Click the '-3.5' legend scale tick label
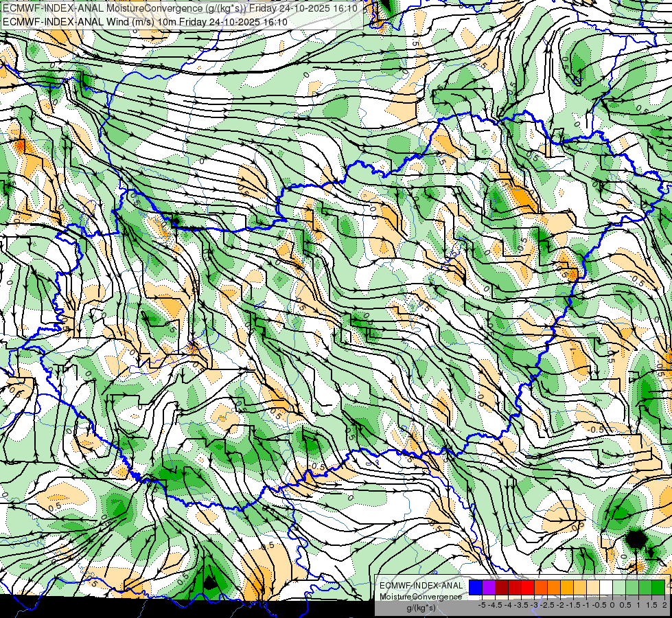 521,606
